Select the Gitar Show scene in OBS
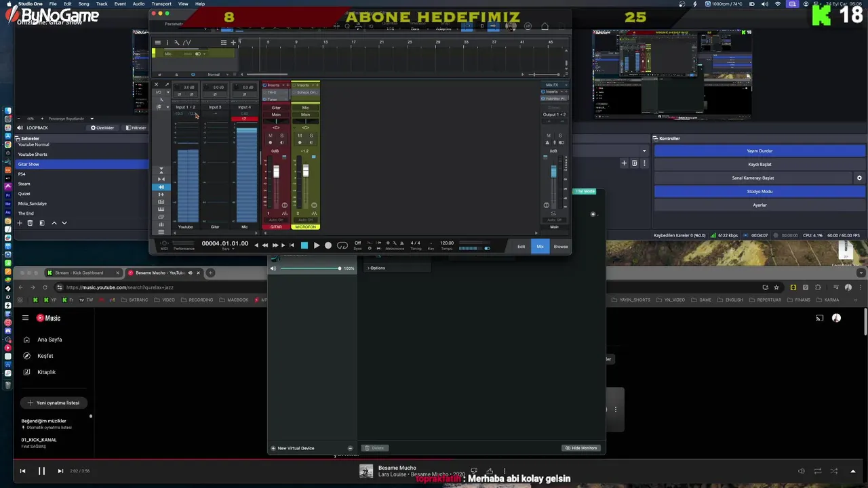This screenshot has height=488, width=868. click(82, 164)
